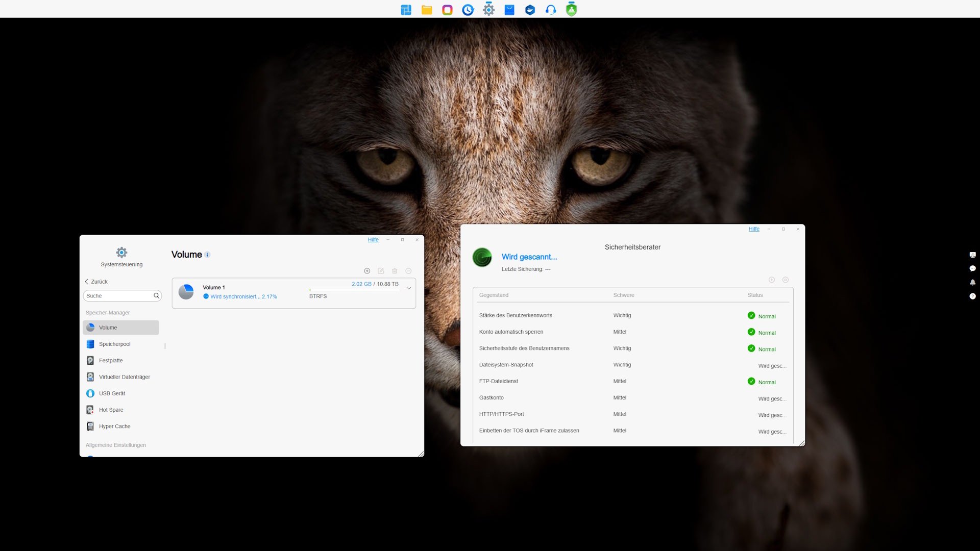Viewport: 980px width, 551px height.
Task: Toggle Gastkonto security check item
Action: [x=492, y=397]
